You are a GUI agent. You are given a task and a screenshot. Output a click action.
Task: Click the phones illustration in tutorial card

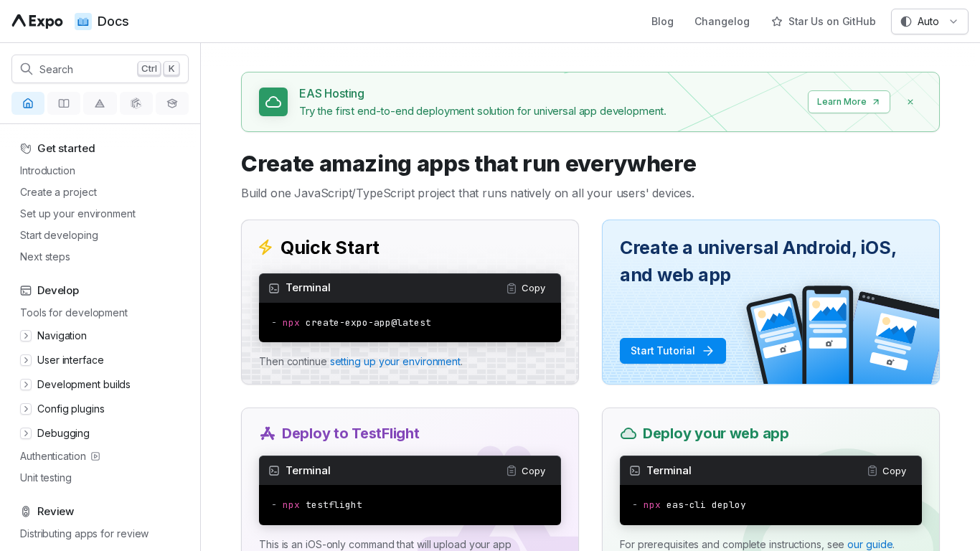click(843, 334)
